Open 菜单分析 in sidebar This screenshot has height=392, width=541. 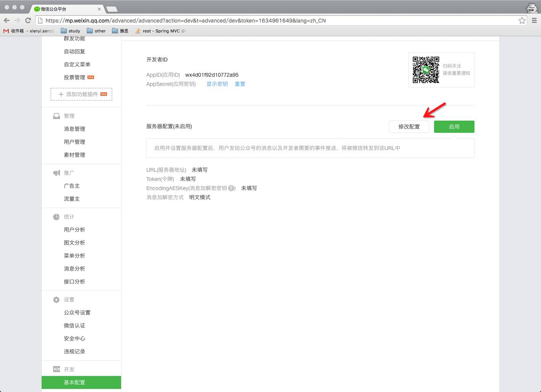pos(75,256)
